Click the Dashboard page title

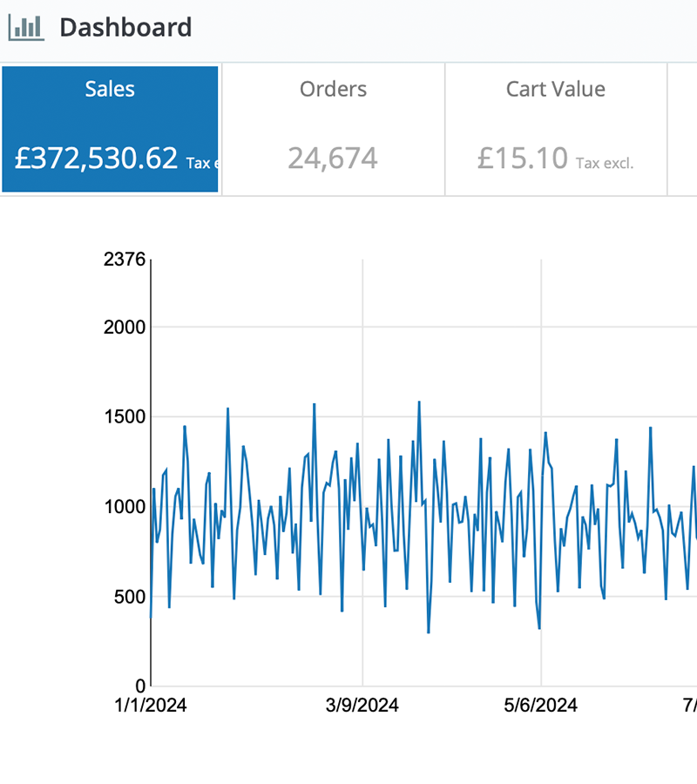click(x=125, y=27)
